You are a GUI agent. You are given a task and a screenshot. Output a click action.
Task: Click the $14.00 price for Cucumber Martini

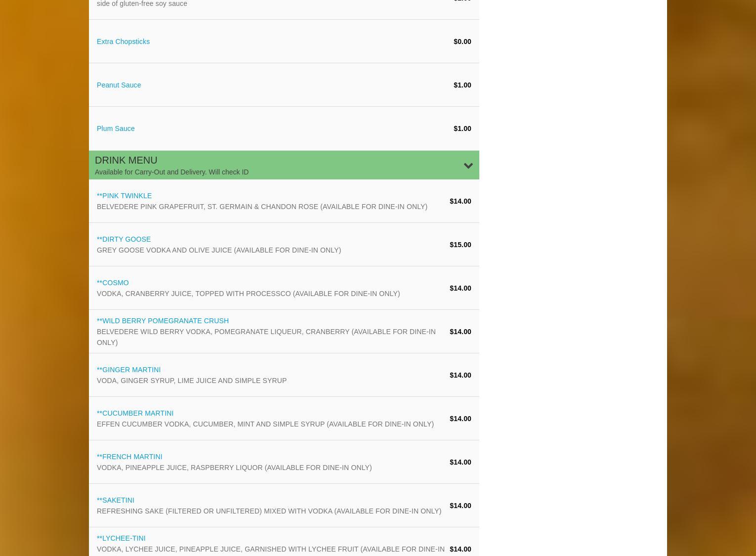(x=460, y=419)
